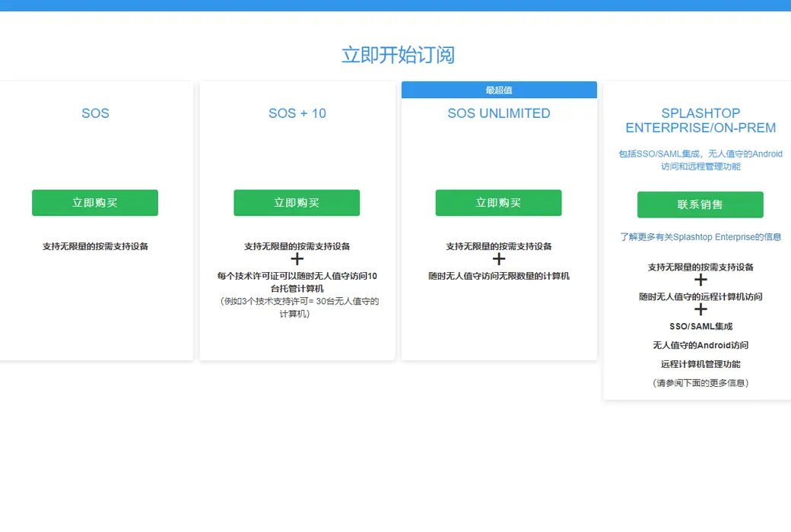The height and width of the screenshot is (532, 791).
Task: Click 远程计算机管理功能 feature line
Action: coord(700,364)
